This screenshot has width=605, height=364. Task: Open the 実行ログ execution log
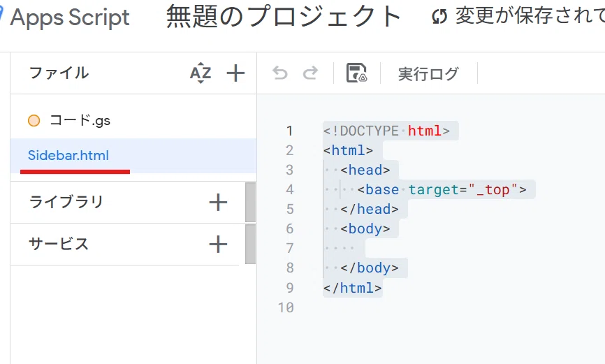point(428,73)
